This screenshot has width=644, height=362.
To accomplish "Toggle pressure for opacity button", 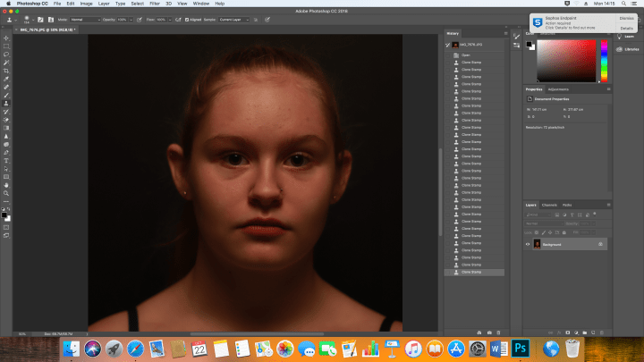I will pos(140,20).
